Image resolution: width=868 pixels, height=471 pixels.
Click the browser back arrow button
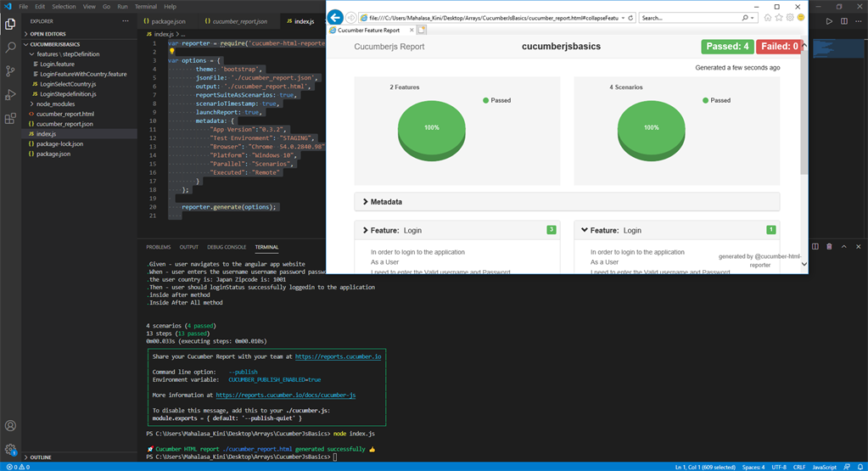[335, 17]
